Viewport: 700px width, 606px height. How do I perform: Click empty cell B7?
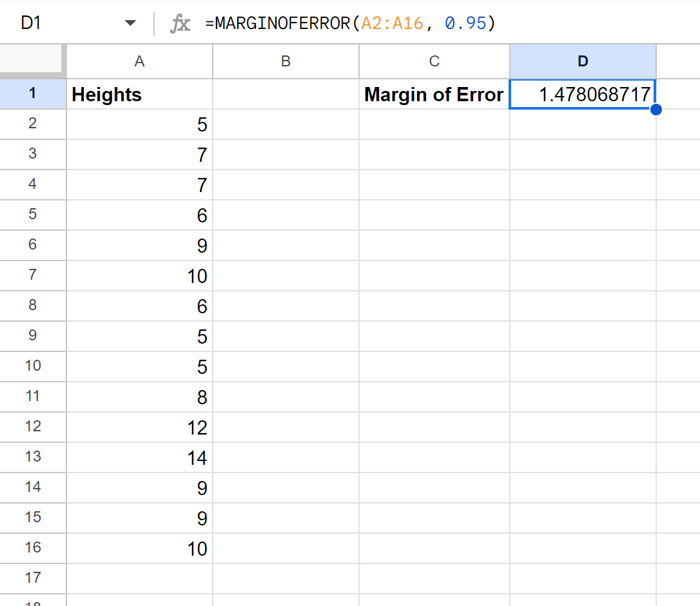point(286,276)
